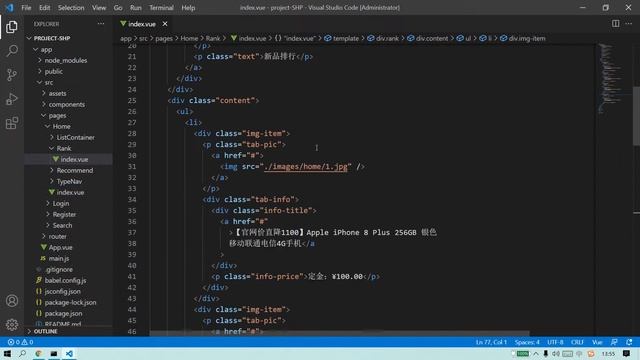Expand the assets folder
Viewport: 640px width, 360px height.
tap(57, 93)
